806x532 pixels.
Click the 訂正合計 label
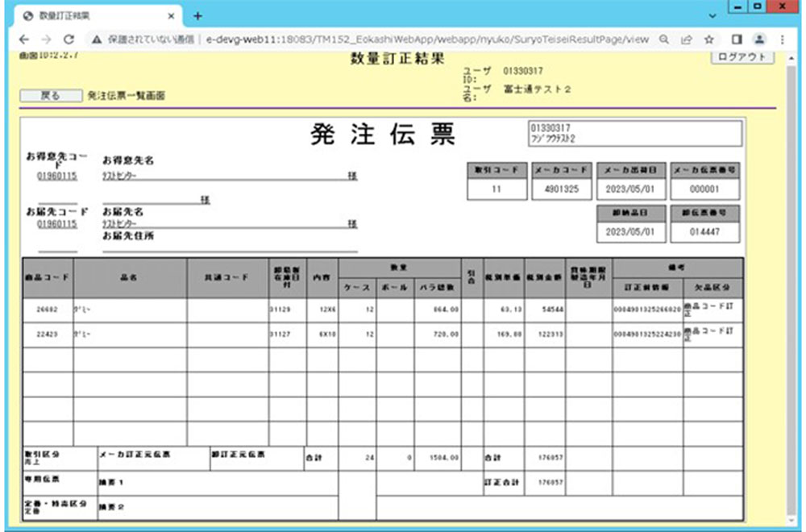(502, 483)
